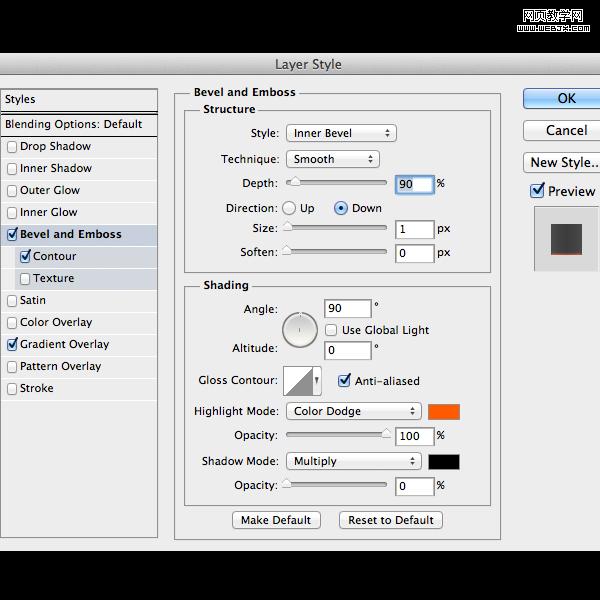Click the Cancel button

(x=561, y=131)
